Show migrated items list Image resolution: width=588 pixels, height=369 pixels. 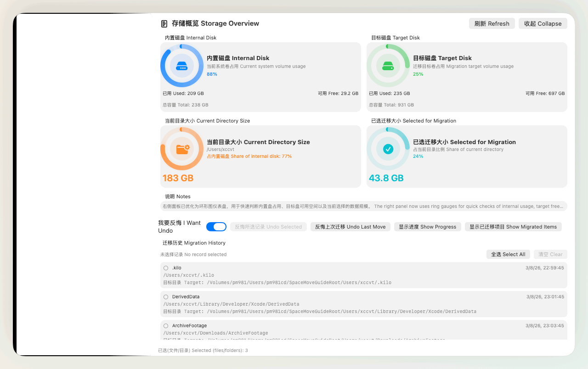tap(513, 227)
